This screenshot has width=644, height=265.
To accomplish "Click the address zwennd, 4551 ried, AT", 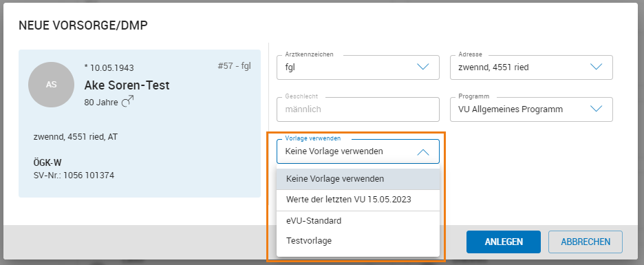I will point(76,137).
